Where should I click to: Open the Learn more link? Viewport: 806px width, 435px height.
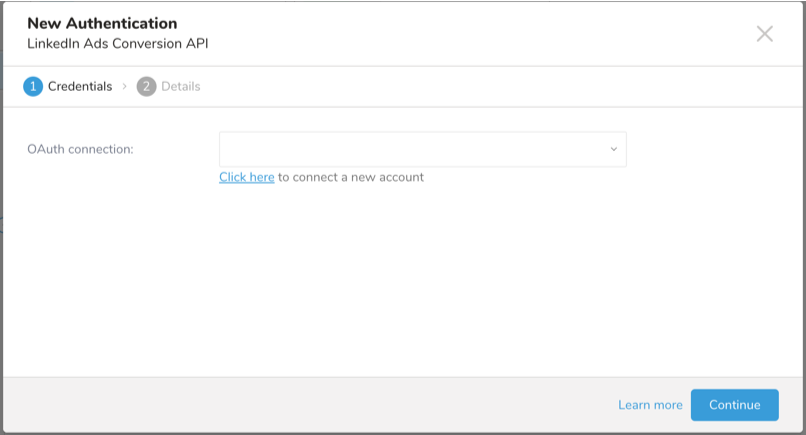650,405
